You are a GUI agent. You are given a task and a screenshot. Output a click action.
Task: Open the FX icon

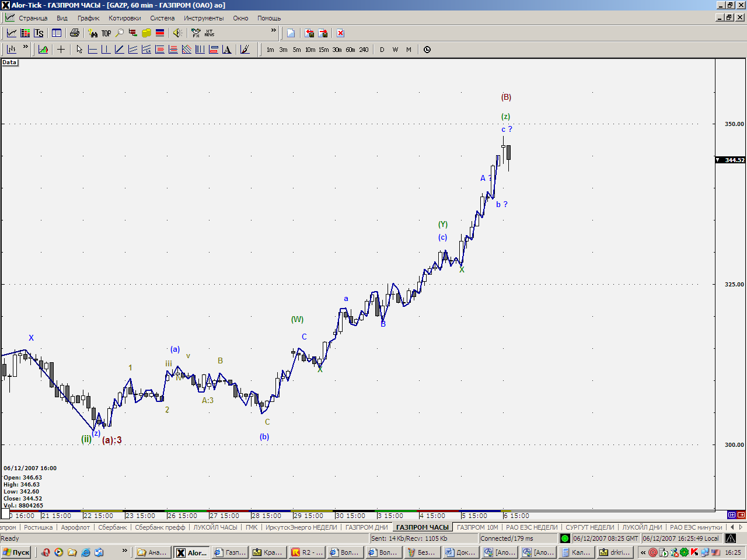[196, 33]
